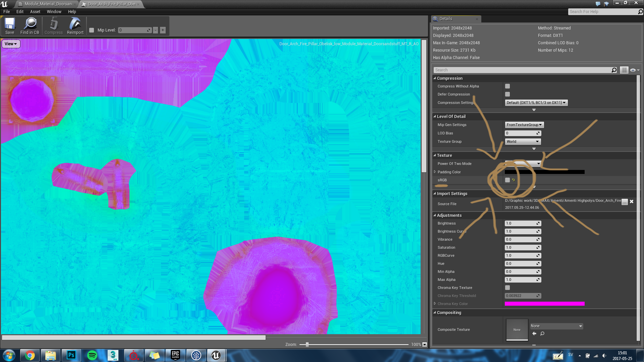Viewport: 644px width, 362px height.
Task: Click the property matrix grid icon
Action: [x=624, y=70]
